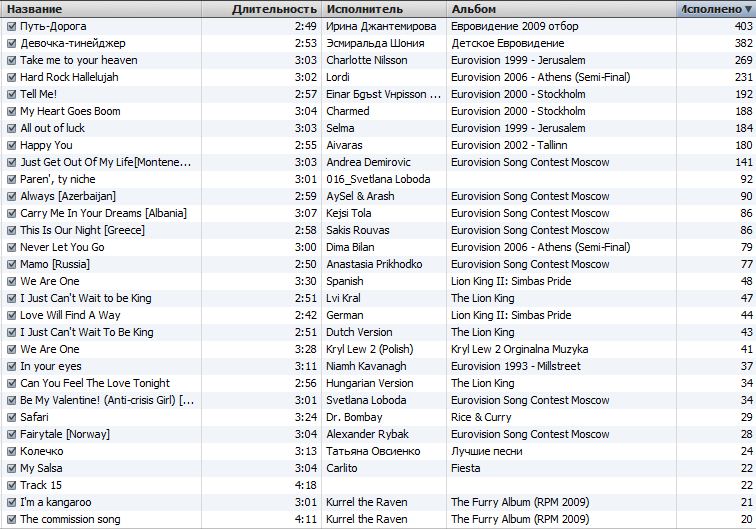Click album Евровидение 2009 отбор
Screen dimensions: 756x529
(x=515, y=27)
